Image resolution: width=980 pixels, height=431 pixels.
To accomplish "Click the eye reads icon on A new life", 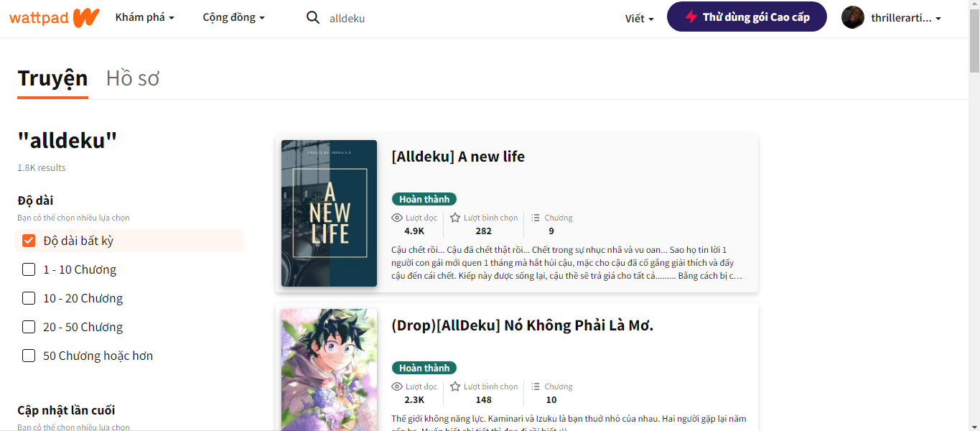I will pos(397,218).
